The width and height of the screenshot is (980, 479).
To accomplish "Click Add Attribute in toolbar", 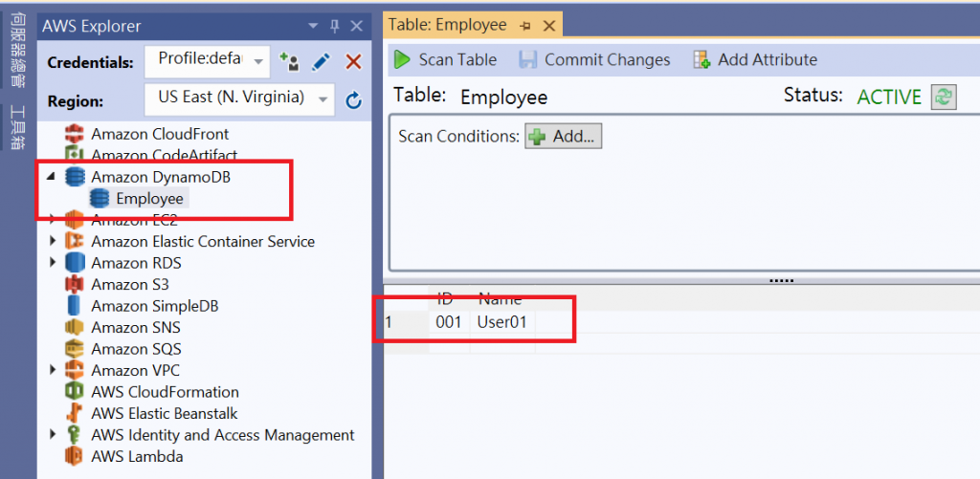I will 754,60.
